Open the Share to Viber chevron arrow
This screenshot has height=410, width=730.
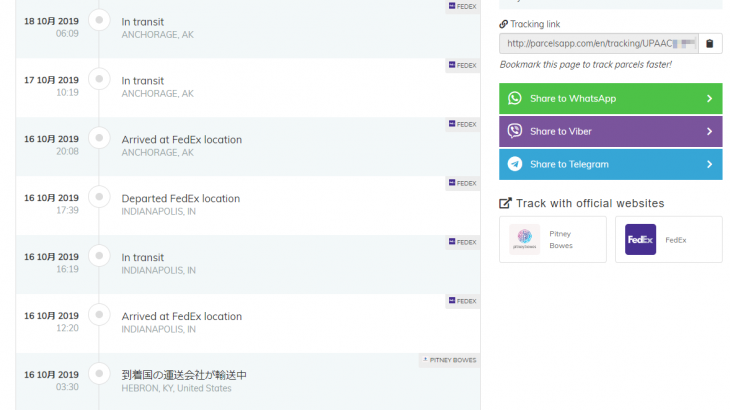(x=709, y=131)
